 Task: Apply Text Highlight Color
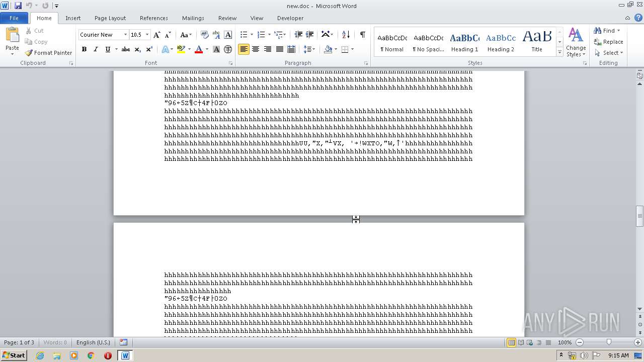point(181,49)
